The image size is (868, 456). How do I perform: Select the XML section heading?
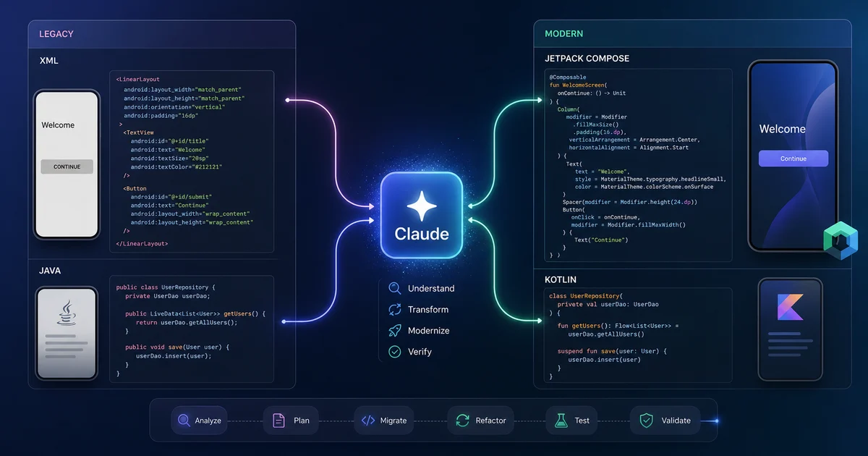pyautogui.click(x=48, y=61)
